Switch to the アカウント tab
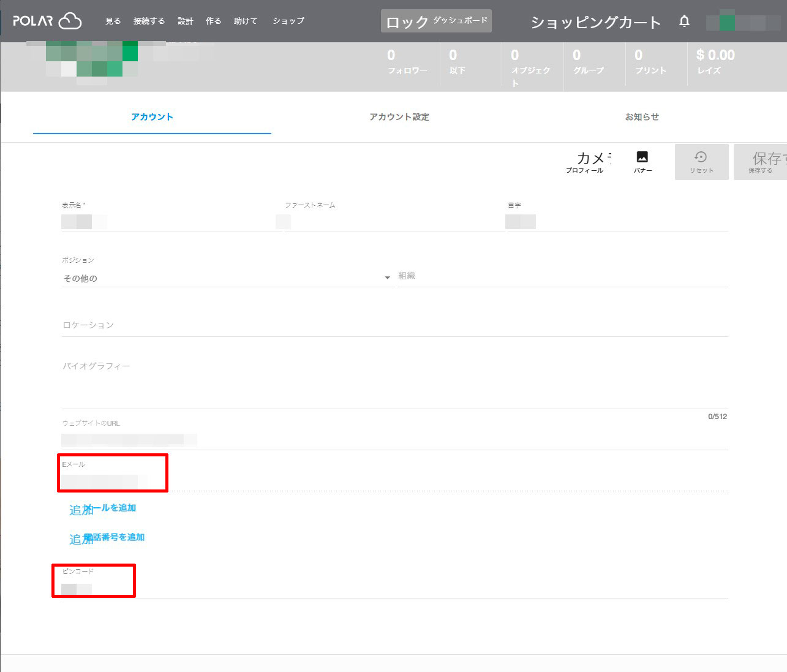Image resolution: width=787 pixels, height=672 pixels. pos(152,117)
